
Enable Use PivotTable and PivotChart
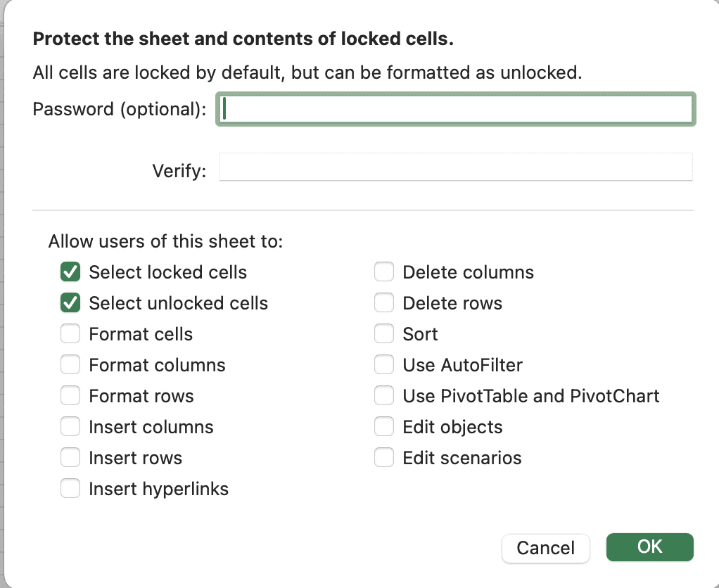coord(384,395)
